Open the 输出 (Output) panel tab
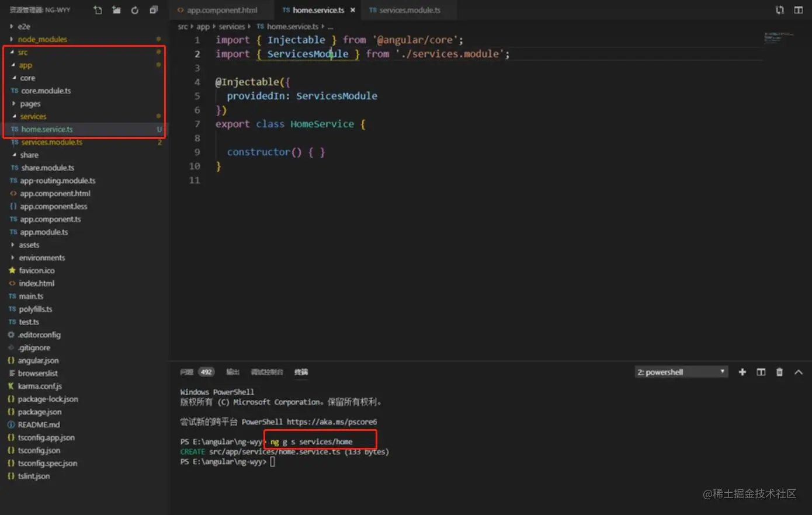812x515 pixels. 233,372
